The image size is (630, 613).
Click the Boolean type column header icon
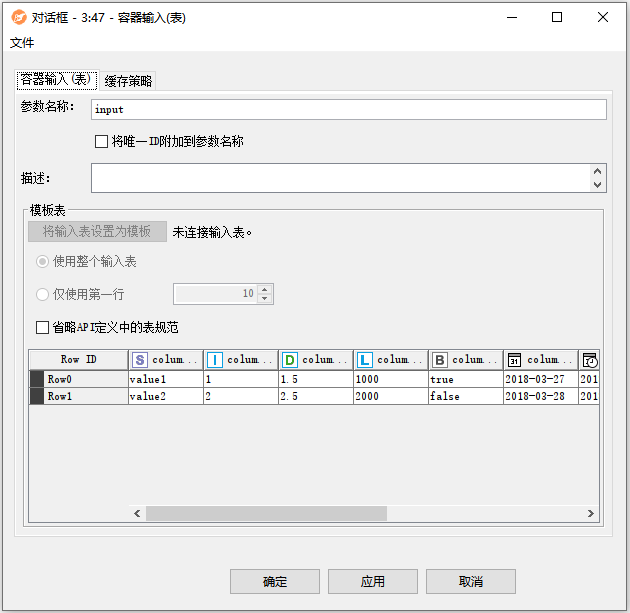440,360
